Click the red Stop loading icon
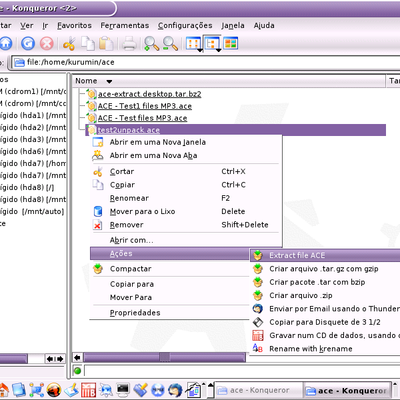 47,43
